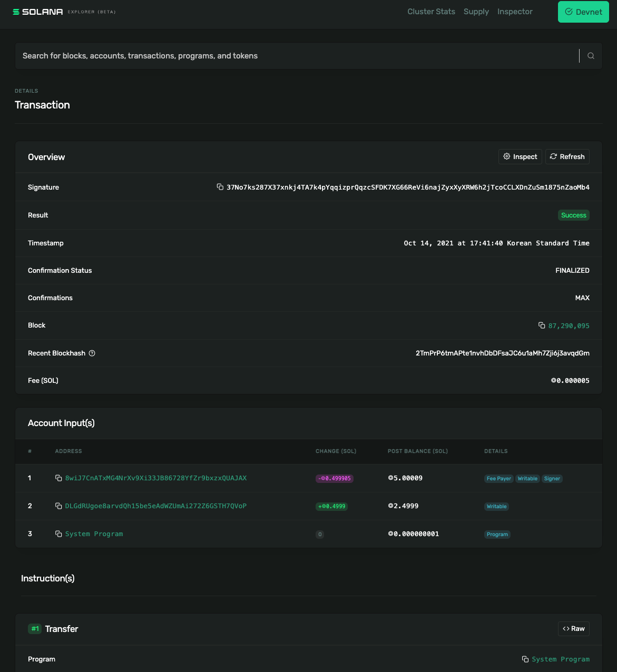
Task: Click the Writable tag in row 1
Action: tap(527, 479)
